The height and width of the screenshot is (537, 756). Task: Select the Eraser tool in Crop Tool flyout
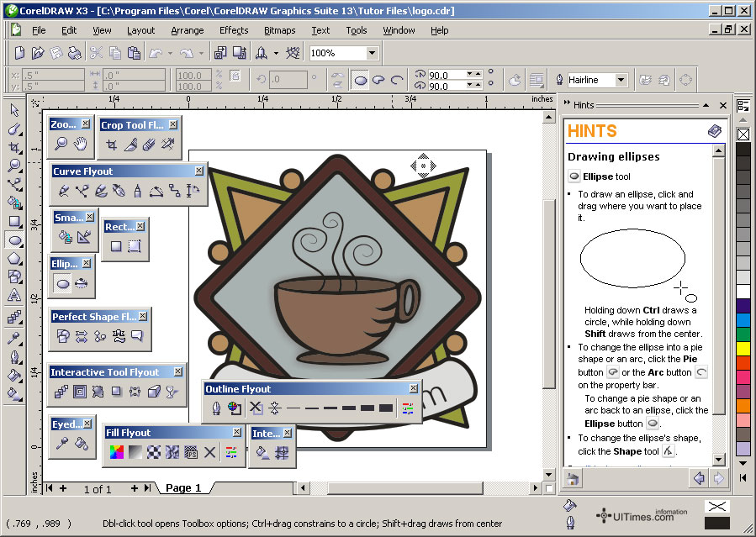149,144
